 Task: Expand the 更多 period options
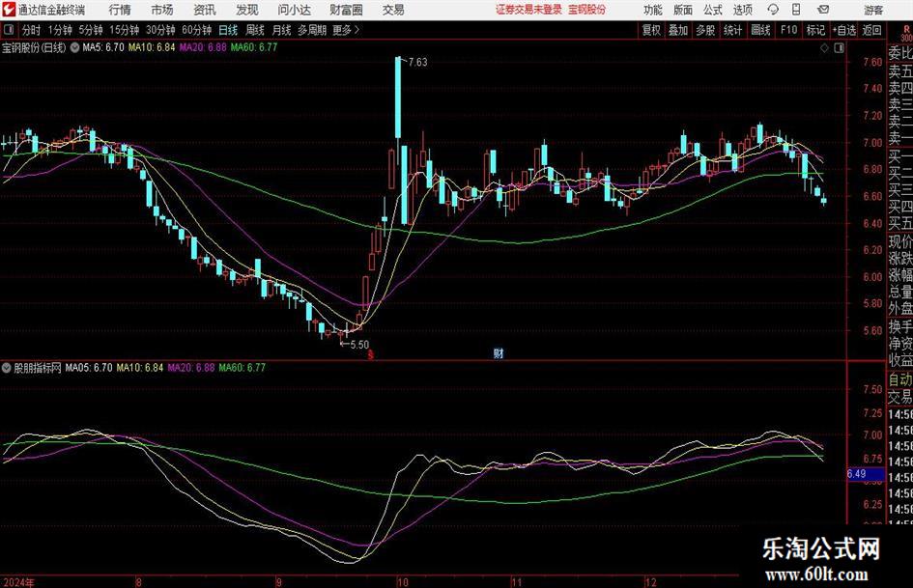[x=346, y=30]
